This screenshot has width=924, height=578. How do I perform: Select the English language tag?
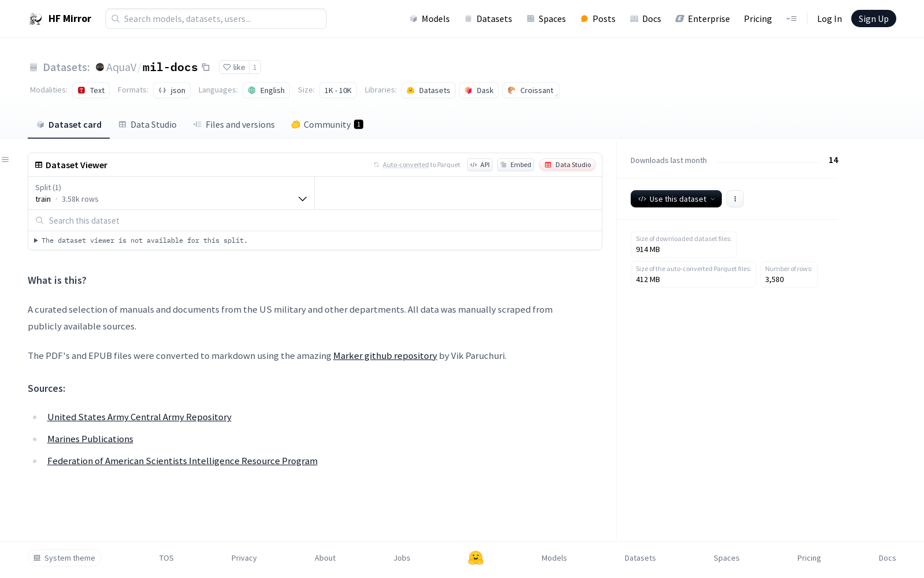click(x=266, y=90)
